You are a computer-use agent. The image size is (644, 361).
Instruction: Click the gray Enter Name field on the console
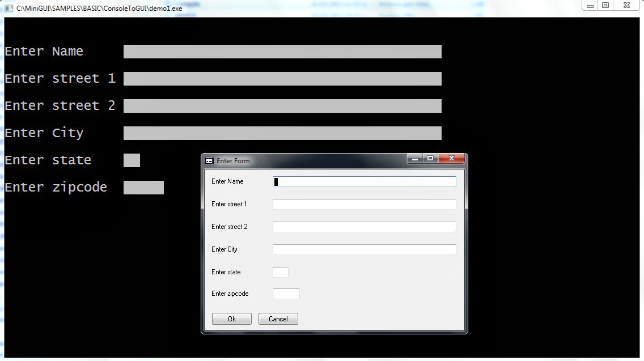point(282,51)
